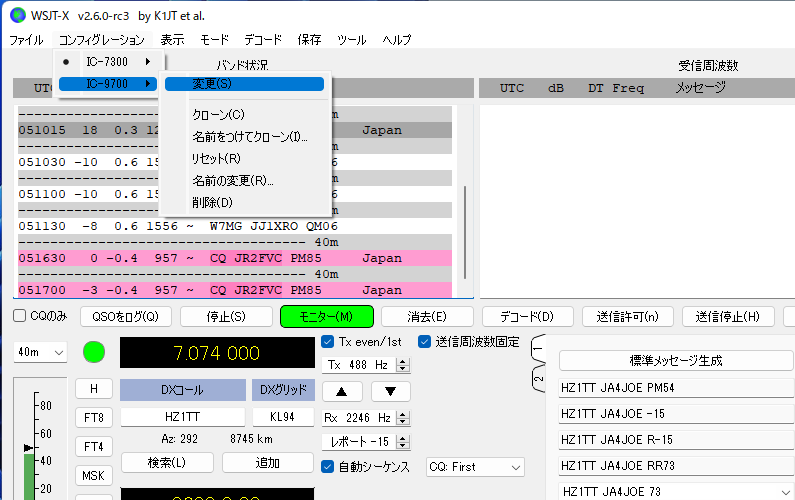Expand the HZ1TT JA4JOE 73 message dropdown
795x500 pixels.
pos(785,491)
